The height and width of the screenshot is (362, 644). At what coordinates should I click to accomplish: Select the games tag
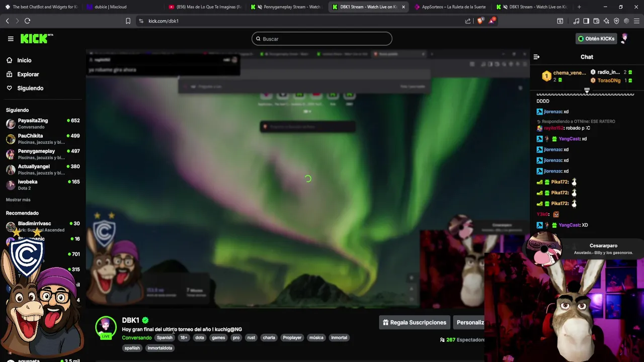click(x=218, y=338)
